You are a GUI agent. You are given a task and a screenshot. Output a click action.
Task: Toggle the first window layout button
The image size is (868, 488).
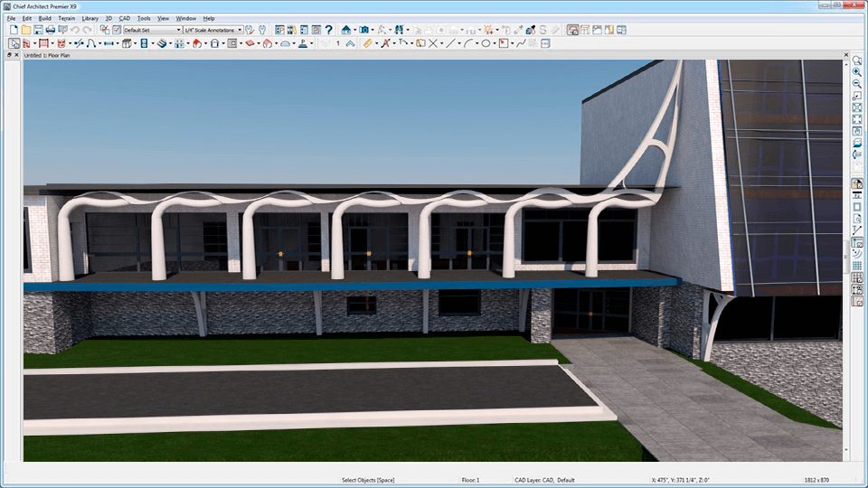[572, 30]
